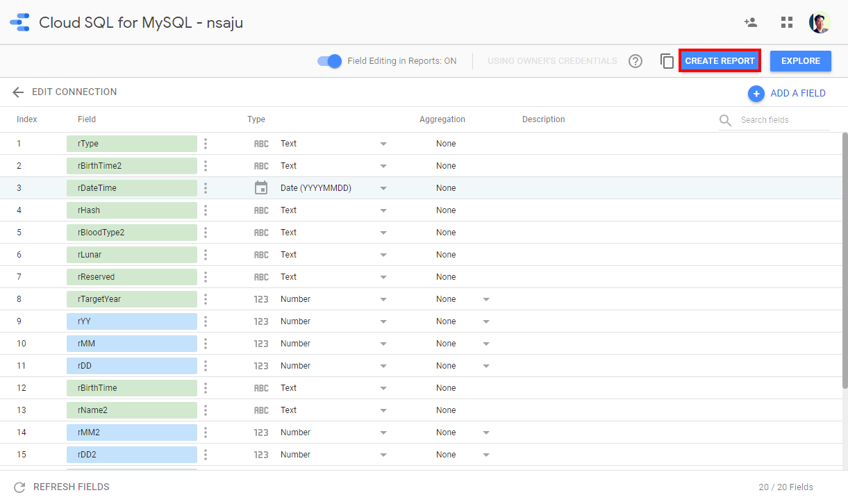Viewport: 848px width, 504px height.
Task: Click the back arrow beside Edit Connection
Action: [x=18, y=92]
